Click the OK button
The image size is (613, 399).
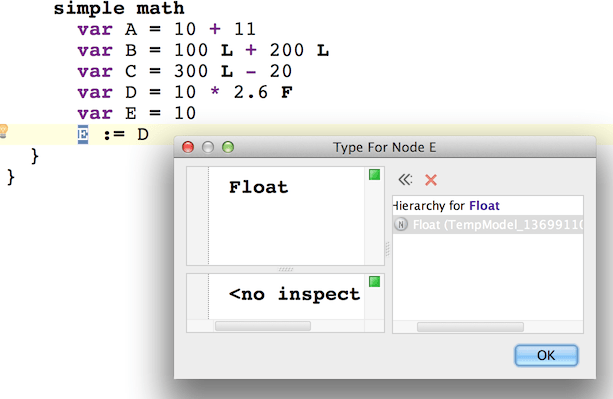[x=546, y=355]
